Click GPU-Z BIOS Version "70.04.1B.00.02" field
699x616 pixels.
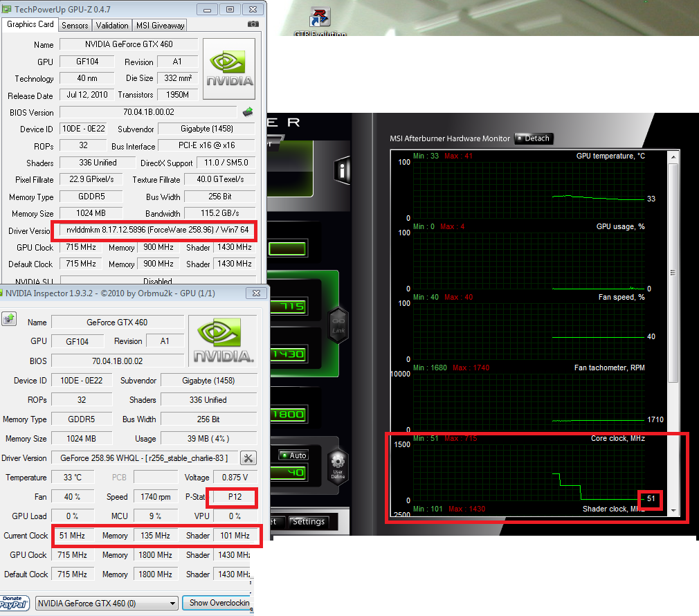pos(148,112)
